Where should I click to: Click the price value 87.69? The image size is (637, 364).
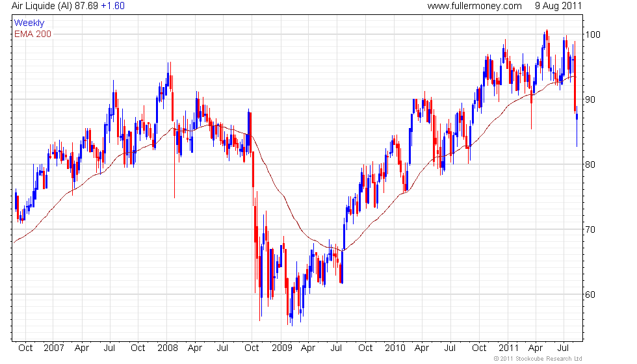(x=86, y=6)
